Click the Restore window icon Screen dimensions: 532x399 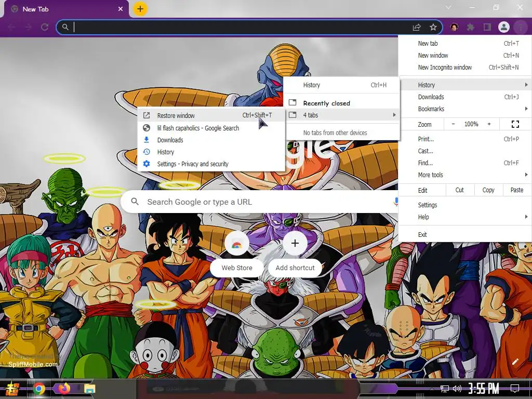point(147,115)
